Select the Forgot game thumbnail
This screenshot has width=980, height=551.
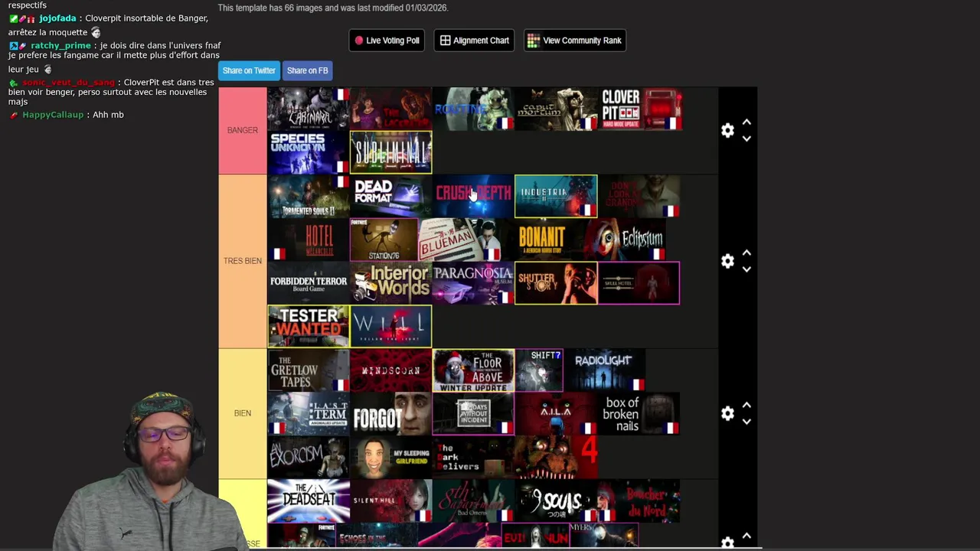pos(390,414)
